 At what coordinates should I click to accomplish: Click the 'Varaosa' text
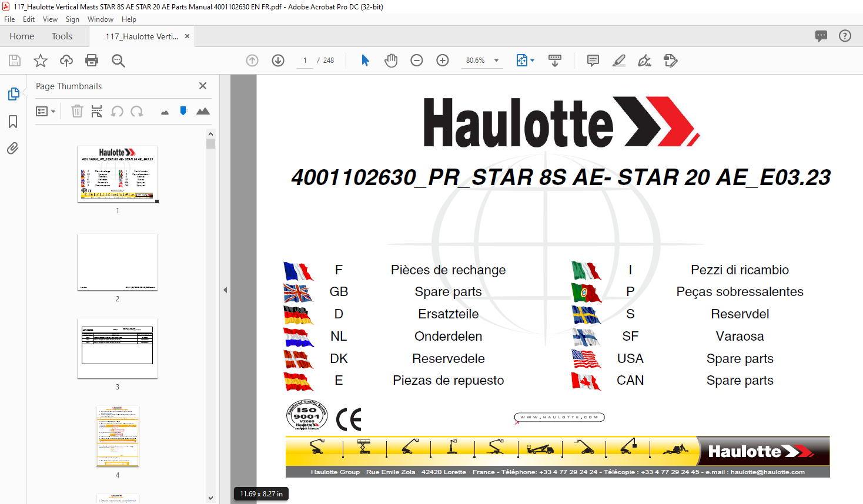pyautogui.click(x=740, y=336)
